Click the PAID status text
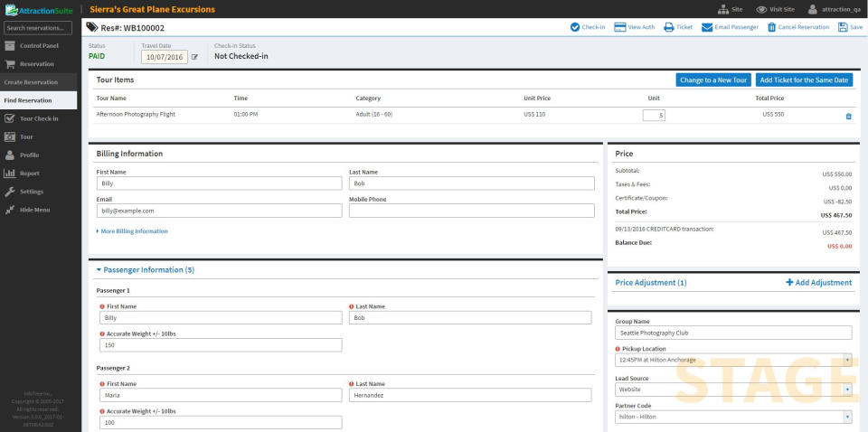The width and height of the screenshot is (868, 432). coord(97,56)
